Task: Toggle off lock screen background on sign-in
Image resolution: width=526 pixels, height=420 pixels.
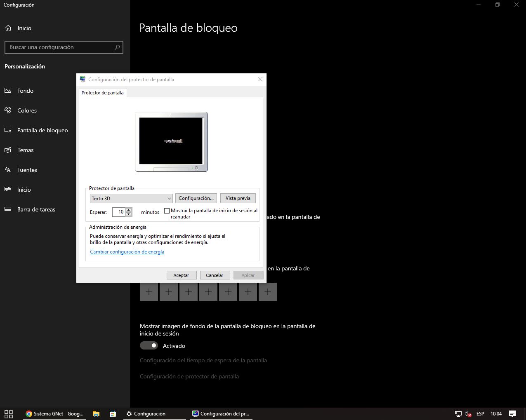Action: pyautogui.click(x=149, y=345)
